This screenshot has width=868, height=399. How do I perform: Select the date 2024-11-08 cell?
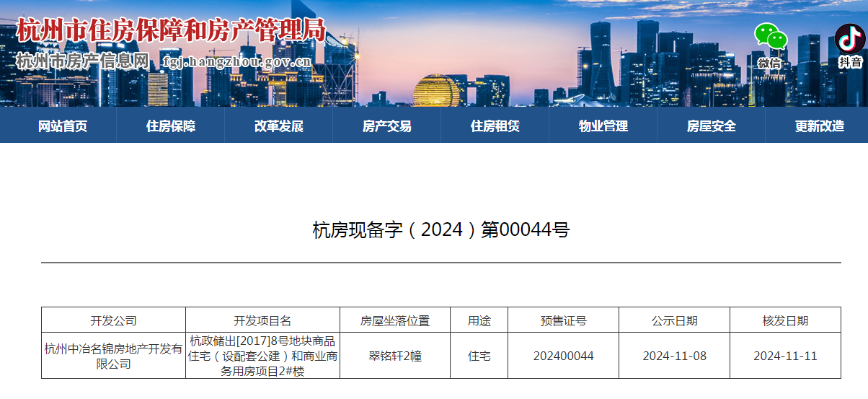tap(674, 356)
